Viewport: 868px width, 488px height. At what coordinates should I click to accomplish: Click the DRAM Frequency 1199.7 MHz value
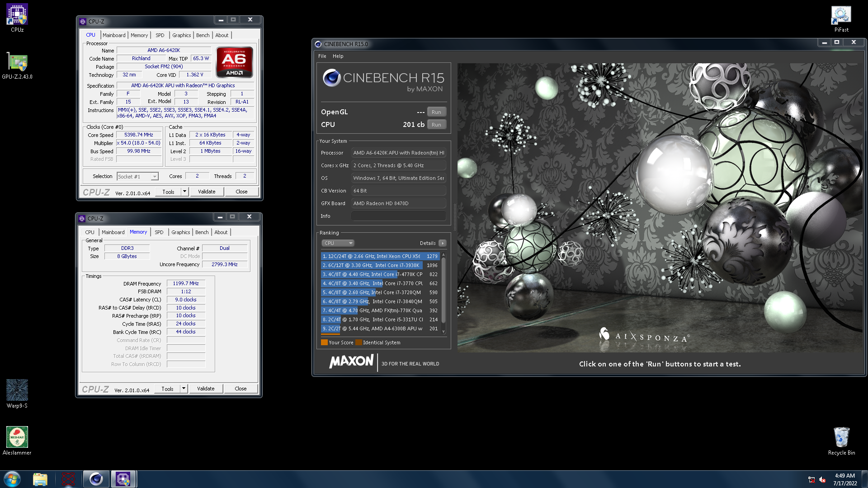click(x=186, y=283)
